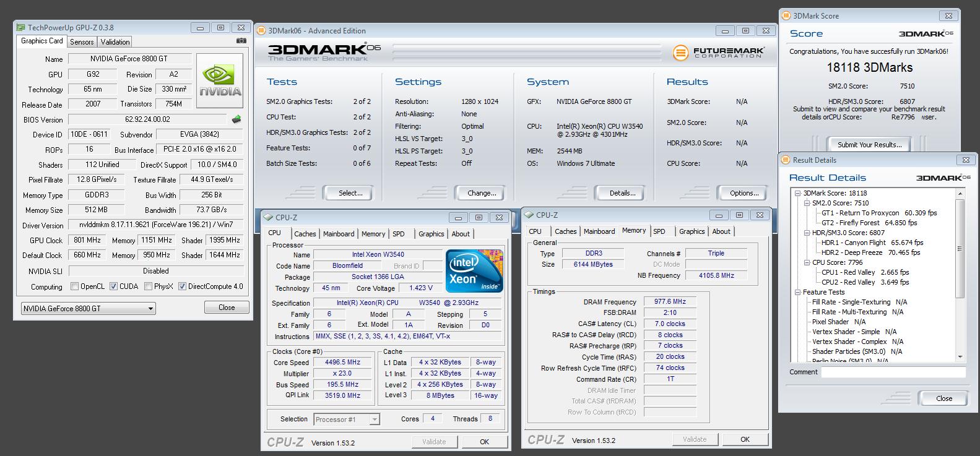
Task: Click the CPU-Z title icon in Memory window
Action: pyautogui.click(x=529, y=215)
